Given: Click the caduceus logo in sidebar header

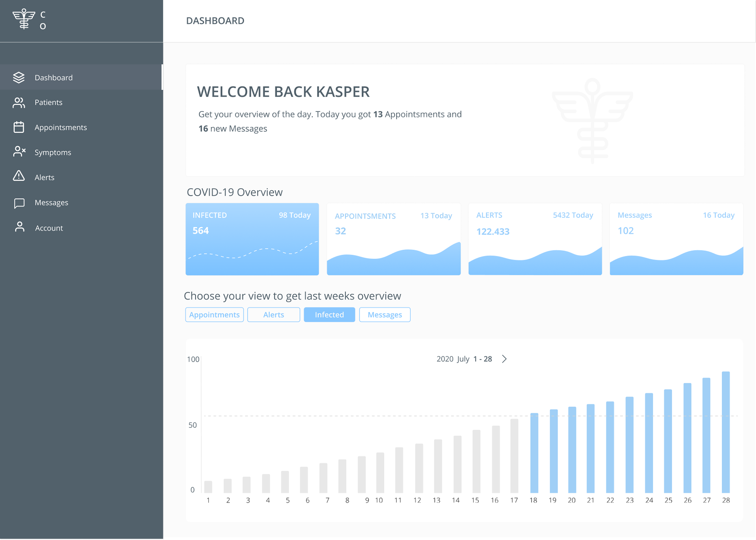Looking at the screenshot, I should tap(24, 19).
